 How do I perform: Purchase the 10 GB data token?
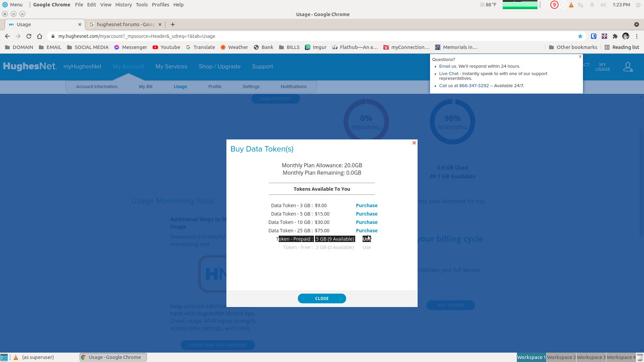click(x=367, y=222)
